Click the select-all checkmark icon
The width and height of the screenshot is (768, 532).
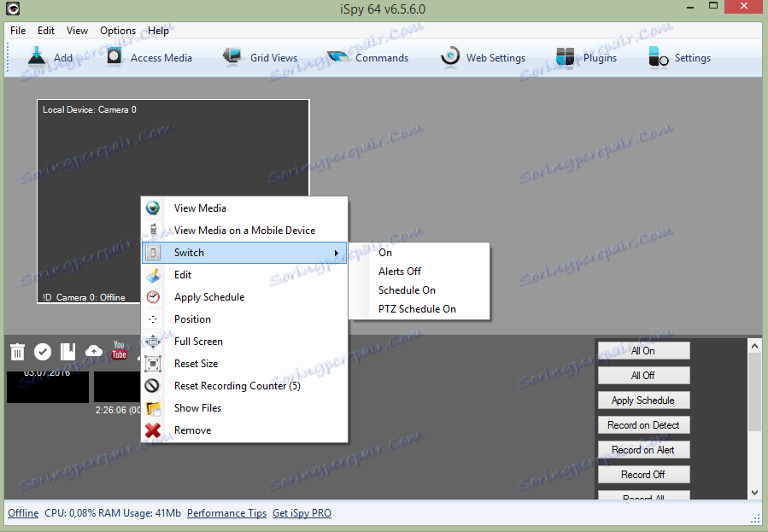[x=43, y=352]
